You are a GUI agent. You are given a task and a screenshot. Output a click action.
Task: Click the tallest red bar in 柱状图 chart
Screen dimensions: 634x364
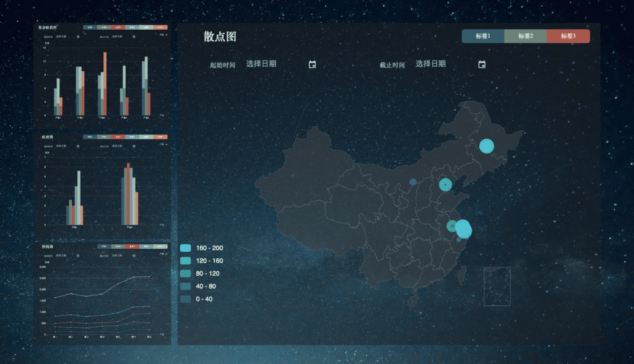point(129,194)
